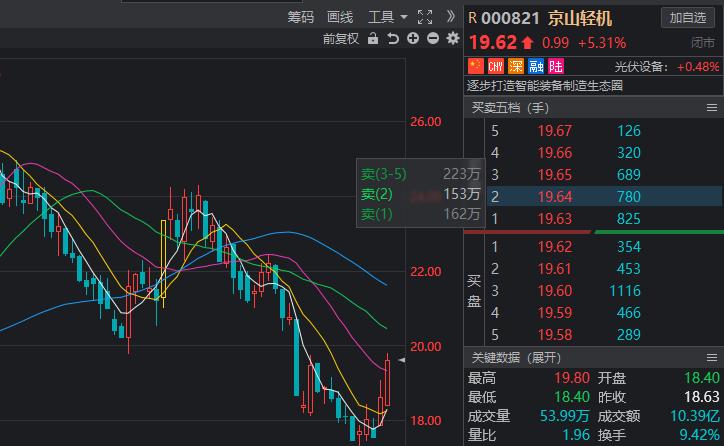Toggle the chart lock icon
This screenshot has height=446, width=724.
click(373, 39)
